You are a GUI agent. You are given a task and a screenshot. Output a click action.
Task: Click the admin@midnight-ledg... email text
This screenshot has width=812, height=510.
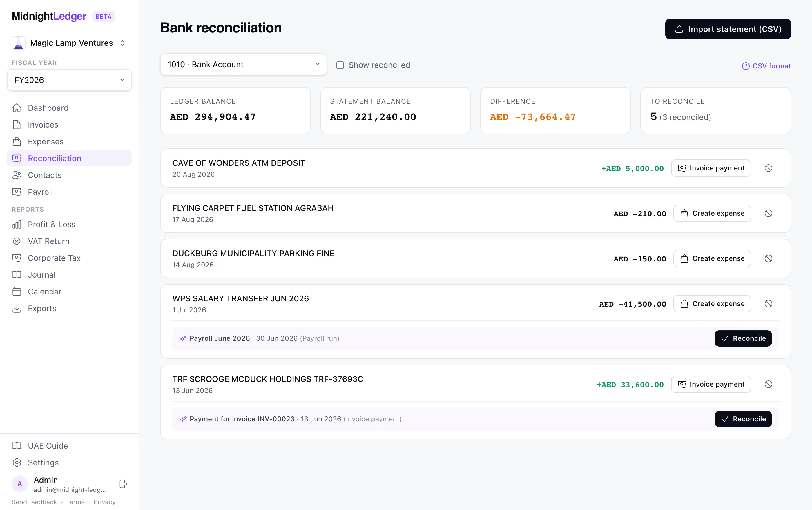point(70,490)
